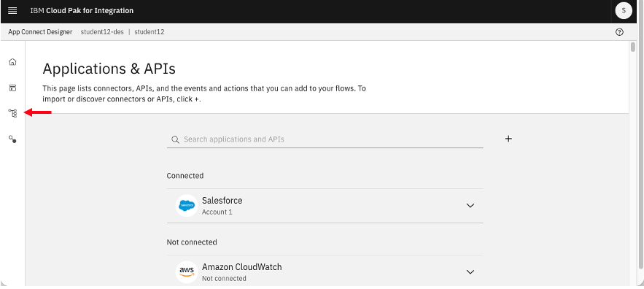Click the vertical scrollbar thumb
This screenshot has height=289, width=644.
click(x=633, y=47)
